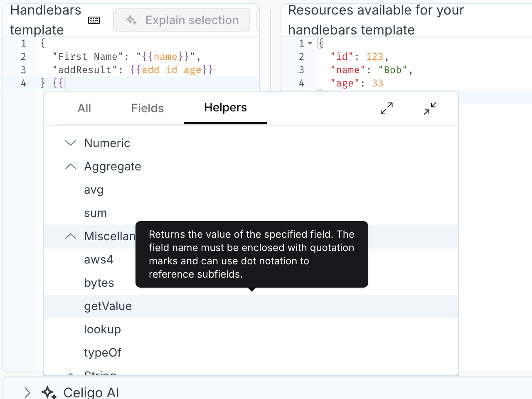Switch to the Fields tab

coord(148,108)
